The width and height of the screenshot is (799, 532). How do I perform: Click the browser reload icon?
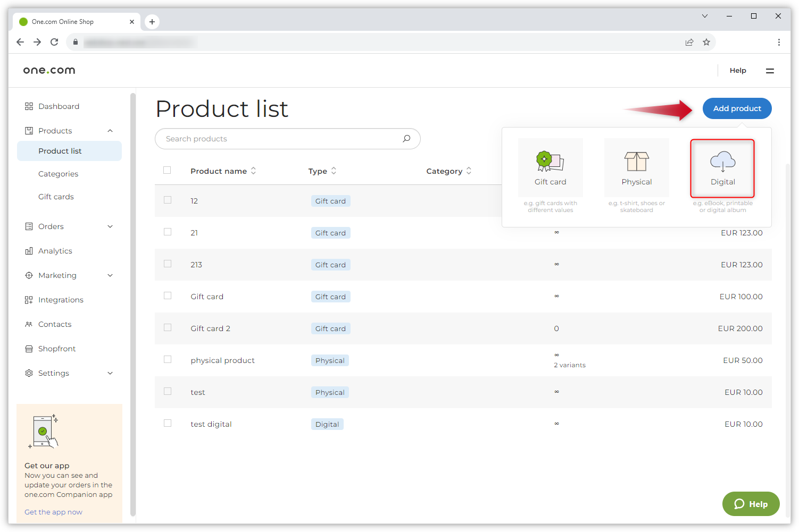(54, 42)
